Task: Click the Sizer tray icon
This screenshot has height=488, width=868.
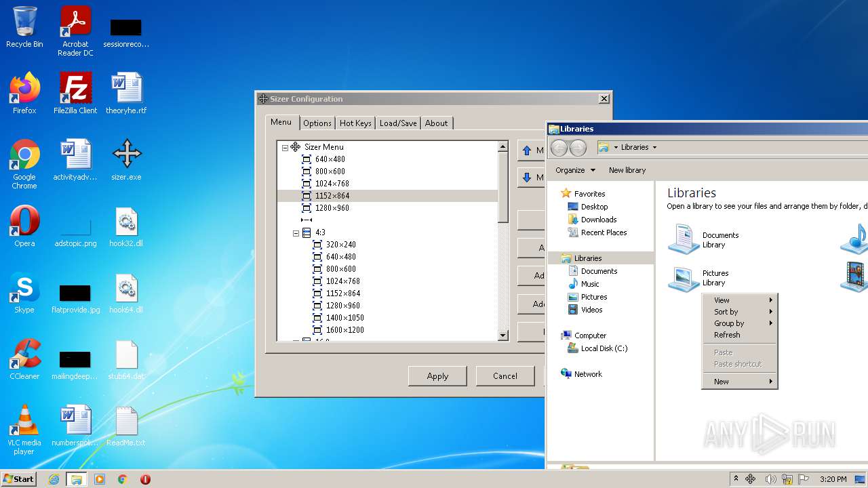Action: (751, 479)
